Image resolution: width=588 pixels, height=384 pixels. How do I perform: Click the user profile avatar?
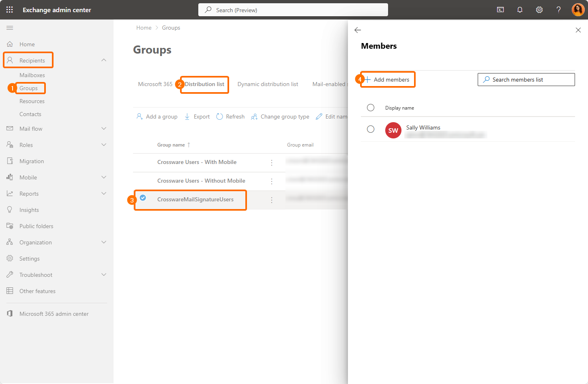[578, 10]
